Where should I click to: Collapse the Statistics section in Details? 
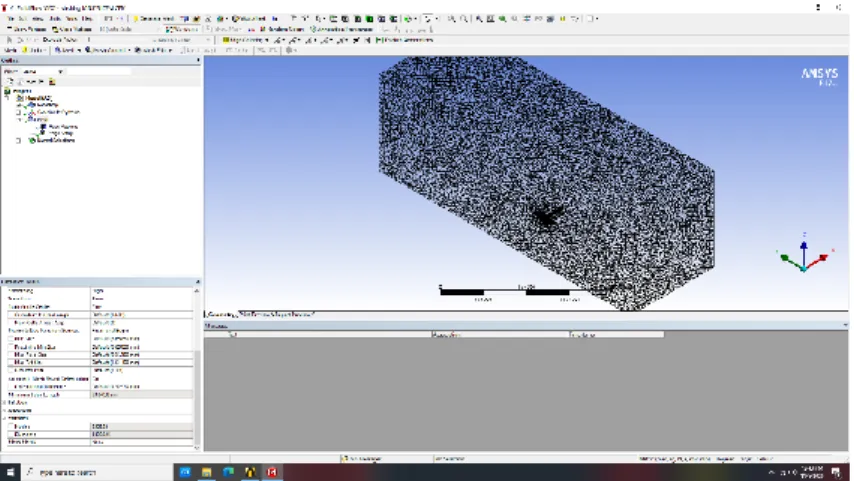[5, 418]
